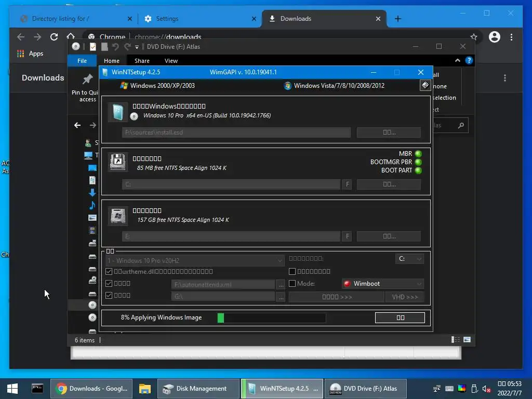The height and width of the screenshot is (399, 532).
Task: Switch Explorer to details view icon
Action: 455,340
